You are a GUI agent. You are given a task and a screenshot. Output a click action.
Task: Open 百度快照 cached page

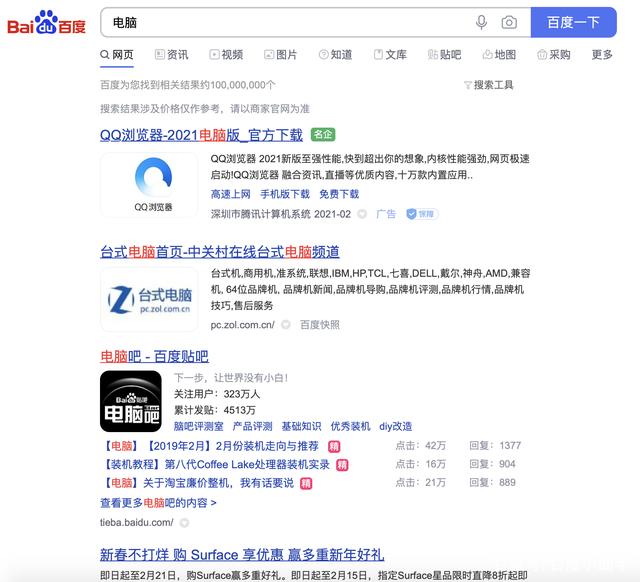(x=320, y=325)
